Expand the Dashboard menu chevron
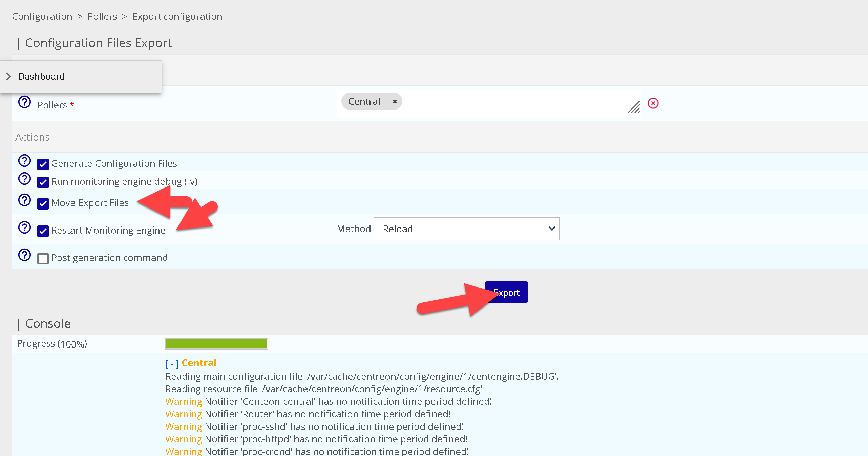This screenshot has width=868, height=456. tap(9, 77)
